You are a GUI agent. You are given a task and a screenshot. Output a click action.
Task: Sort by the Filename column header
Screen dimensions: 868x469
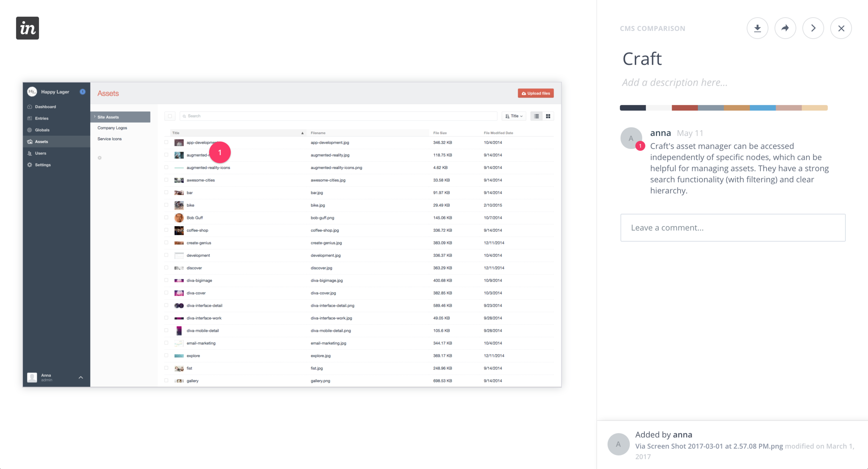[318, 133]
